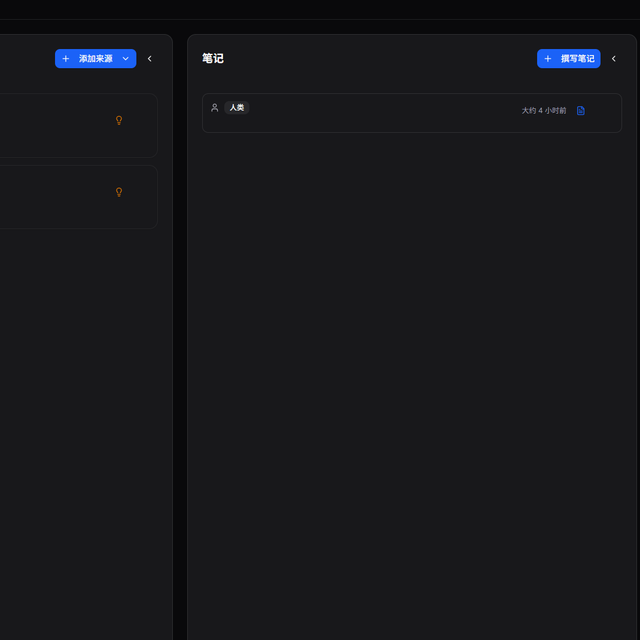
Task: Click the lightbulb icon on second source card
Action: [119, 192]
